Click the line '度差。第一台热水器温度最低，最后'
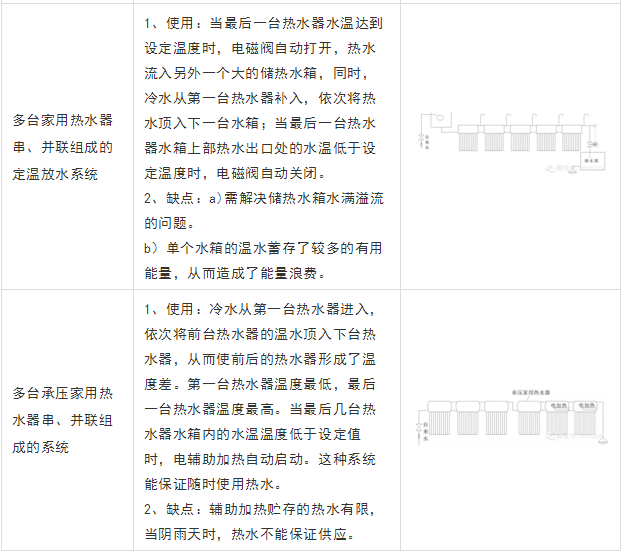 pos(260,385)
